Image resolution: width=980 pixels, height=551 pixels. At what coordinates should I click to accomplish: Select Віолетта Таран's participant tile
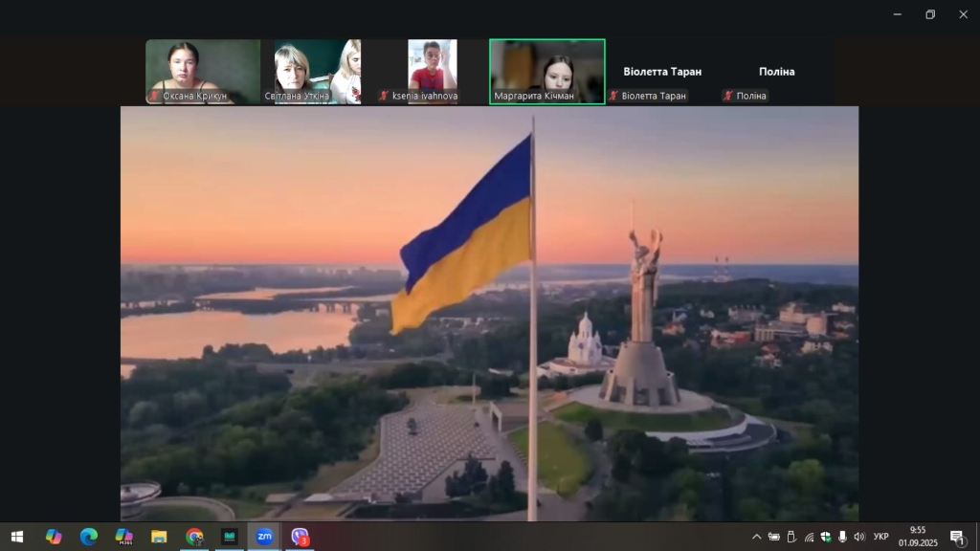tap(661, 72)
